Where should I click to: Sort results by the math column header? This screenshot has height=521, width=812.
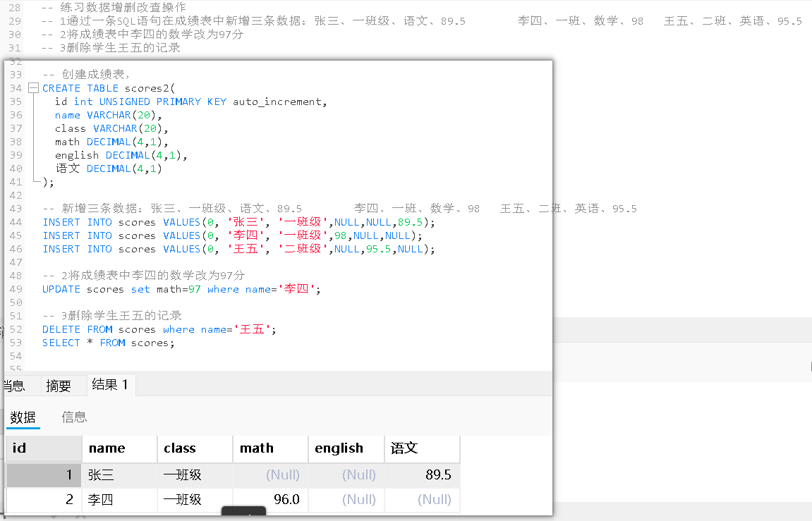(257, 448)
